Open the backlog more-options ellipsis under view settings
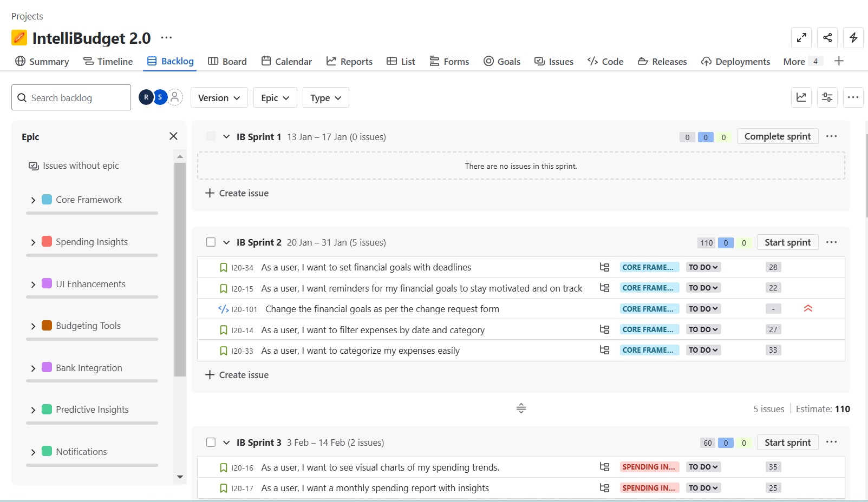Viewport: 868px width, 502px height. coord(853,97)
